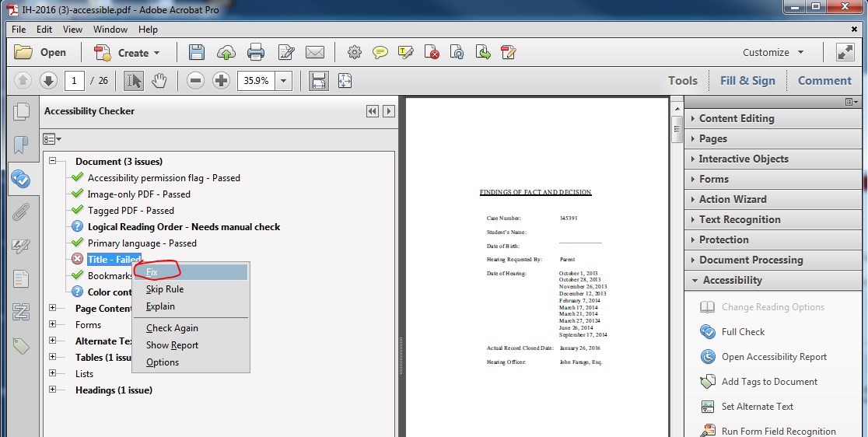Select the Hand pan tool
The width and height of the screenshot is (868, 437).
pos(159,81)
